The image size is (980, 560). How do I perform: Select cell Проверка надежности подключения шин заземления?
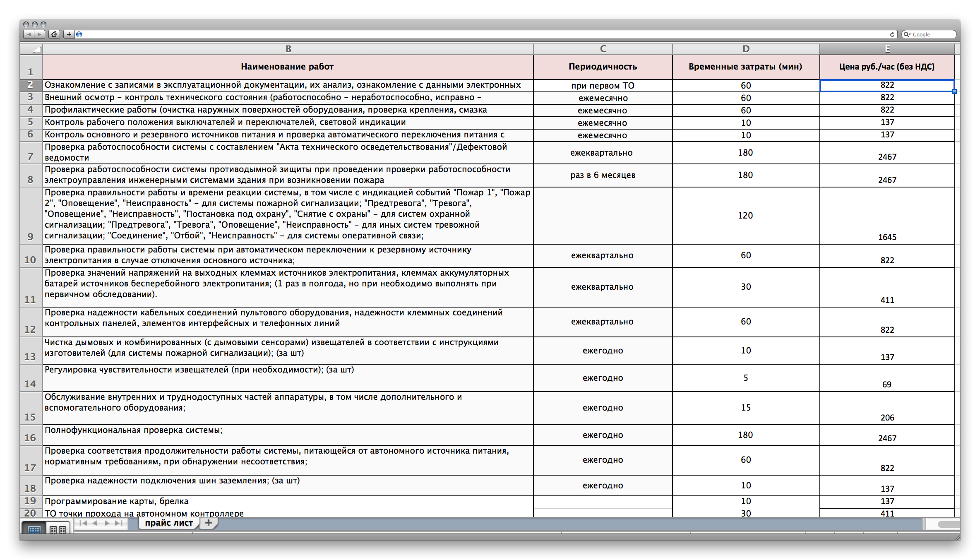pos(288,485)
